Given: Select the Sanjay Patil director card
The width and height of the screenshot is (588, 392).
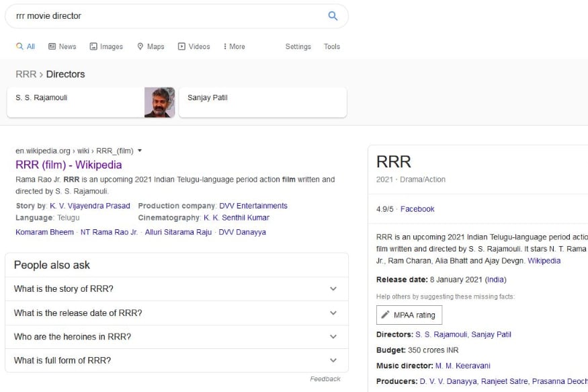Looking at the screenshot, I should (x=263, y=102).
